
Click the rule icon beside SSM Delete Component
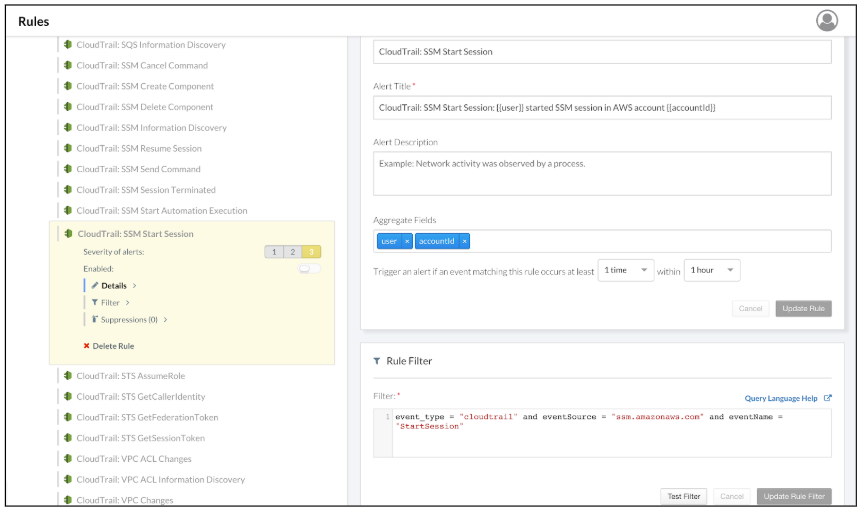pos(68,107)
